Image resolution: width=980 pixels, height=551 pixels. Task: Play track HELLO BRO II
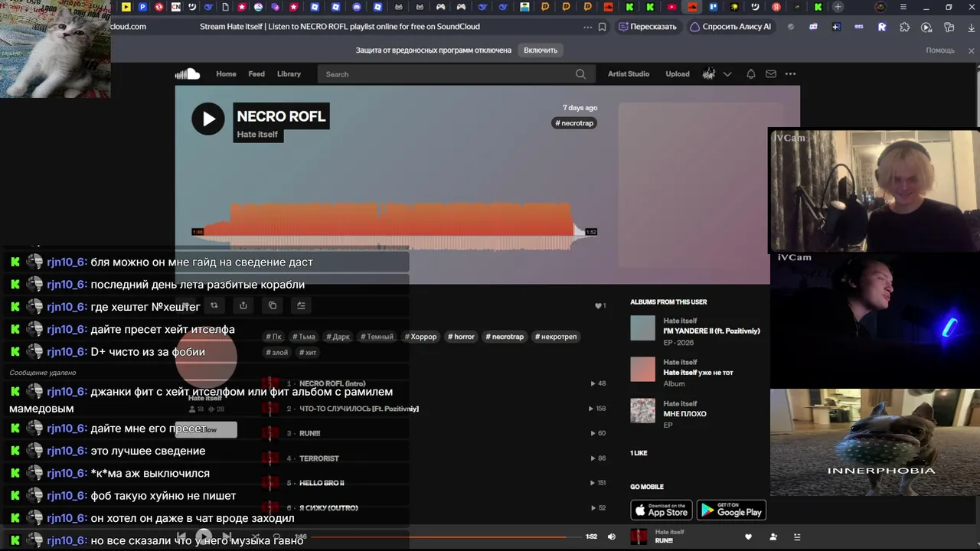click(322, 484)
